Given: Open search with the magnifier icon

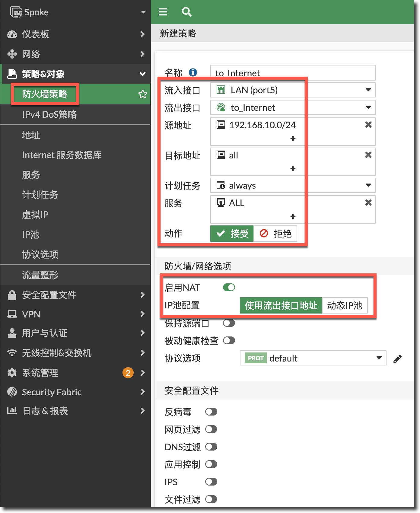Looking at the screenshot, I should coord(186,12).
